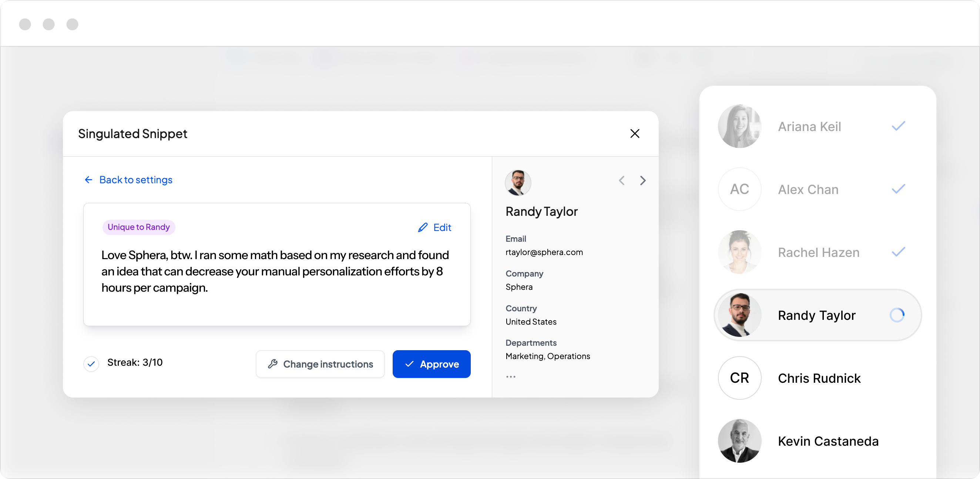
Task: Select Rachel Hazen in contact list
Action: pyautogui.click(x=817, y=252)
